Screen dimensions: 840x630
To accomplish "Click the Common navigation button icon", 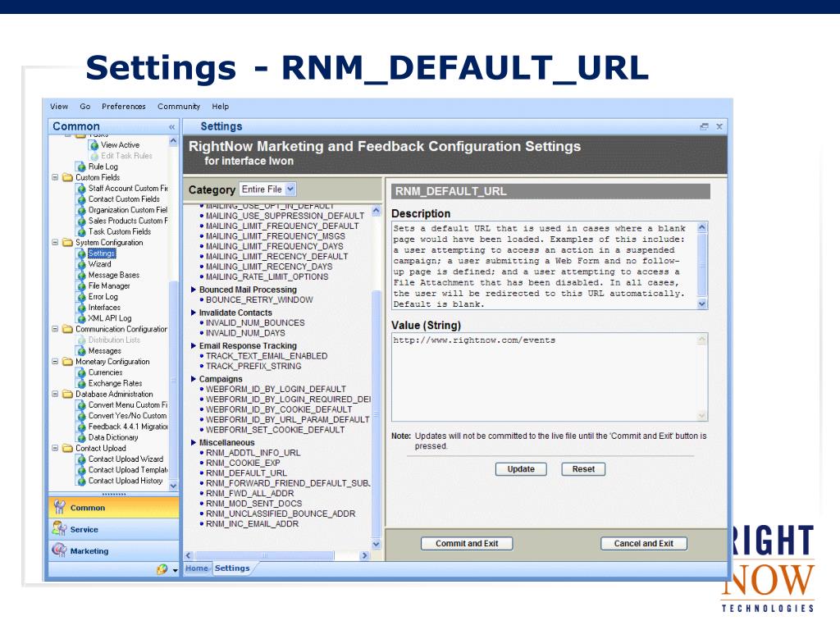I will (x=59, y=507).
